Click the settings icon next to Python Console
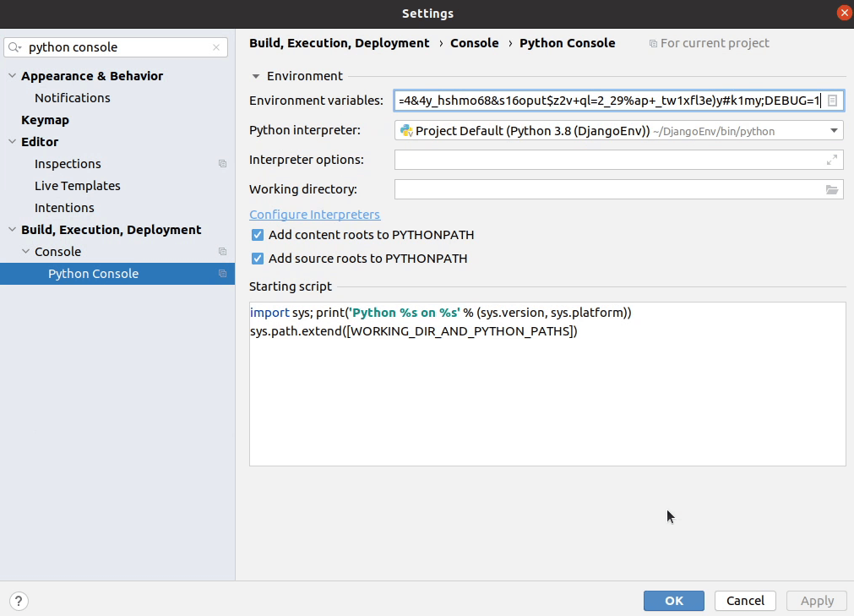This screenshot has width=854, height=616. (x=222, y=273)
